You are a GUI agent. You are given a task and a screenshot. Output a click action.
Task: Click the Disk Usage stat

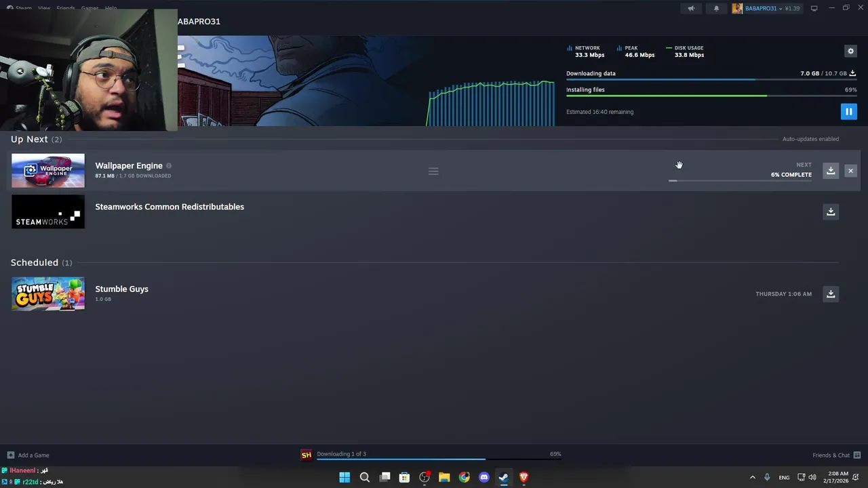tap(685, 52)
